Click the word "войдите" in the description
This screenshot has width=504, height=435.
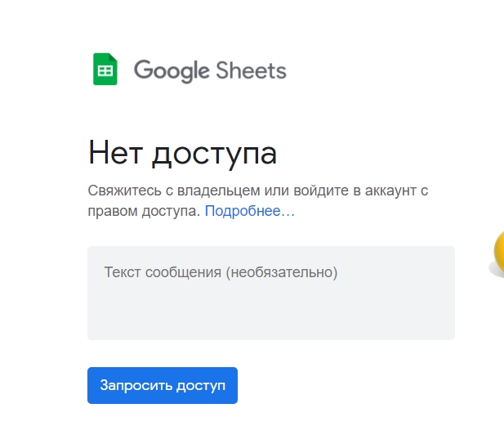coord(292,191)
